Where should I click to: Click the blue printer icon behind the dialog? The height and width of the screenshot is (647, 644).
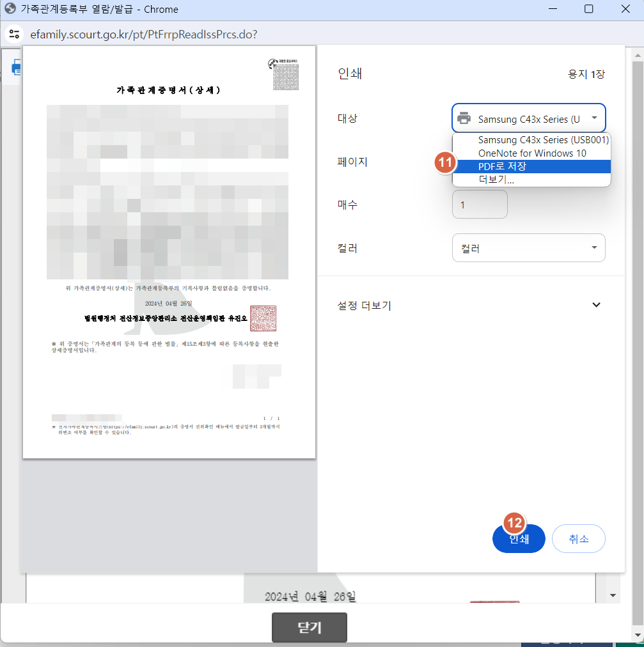pyautogui.click(x=17, y=67)
